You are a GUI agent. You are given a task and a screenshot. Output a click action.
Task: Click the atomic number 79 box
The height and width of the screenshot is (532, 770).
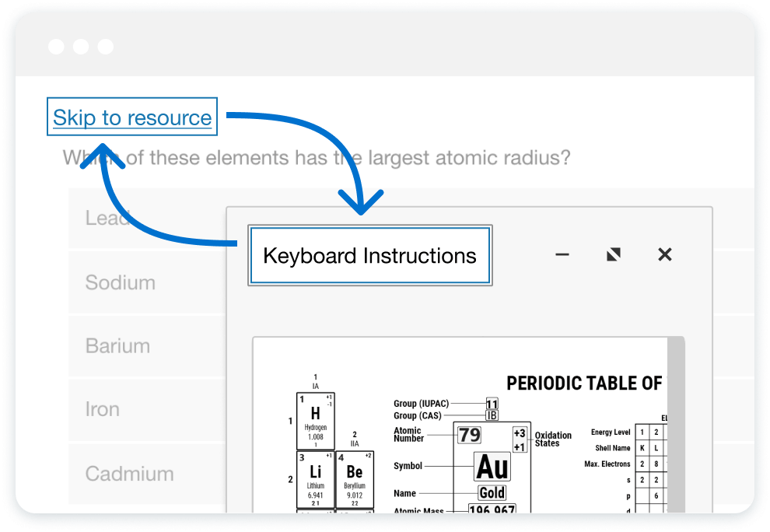click(470, 435)
